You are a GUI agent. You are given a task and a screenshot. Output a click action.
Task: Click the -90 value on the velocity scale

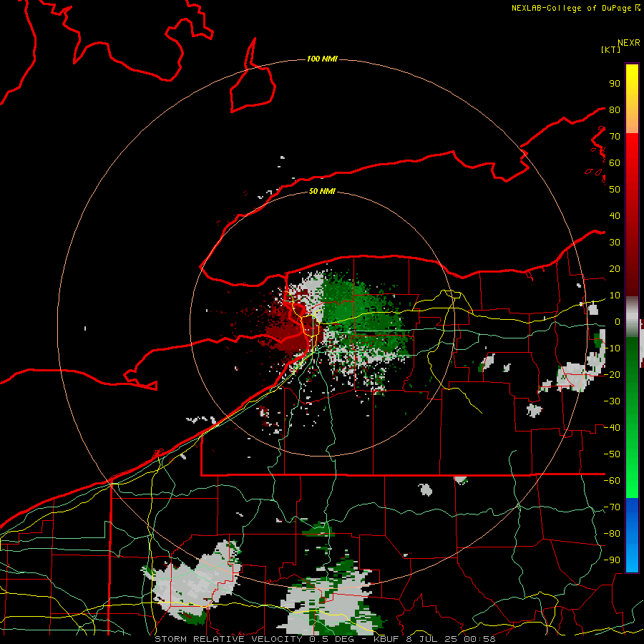coord(612,560)
